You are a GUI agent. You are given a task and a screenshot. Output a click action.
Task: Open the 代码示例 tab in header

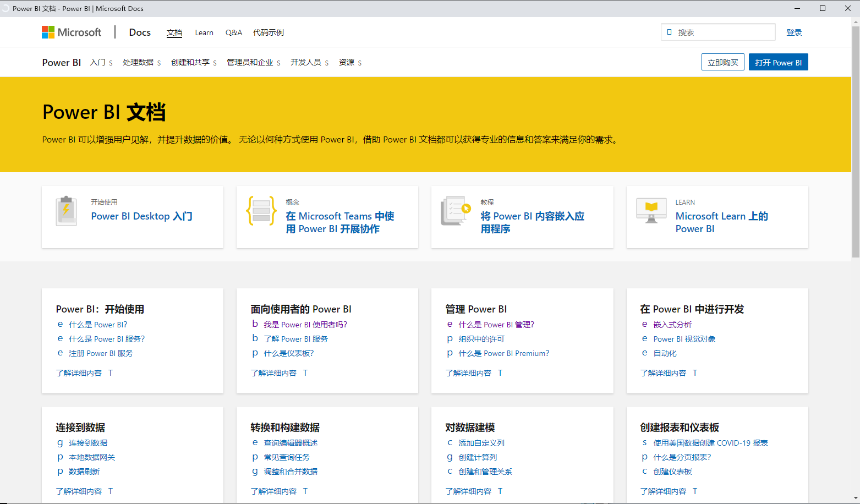[x=269, y=32]
